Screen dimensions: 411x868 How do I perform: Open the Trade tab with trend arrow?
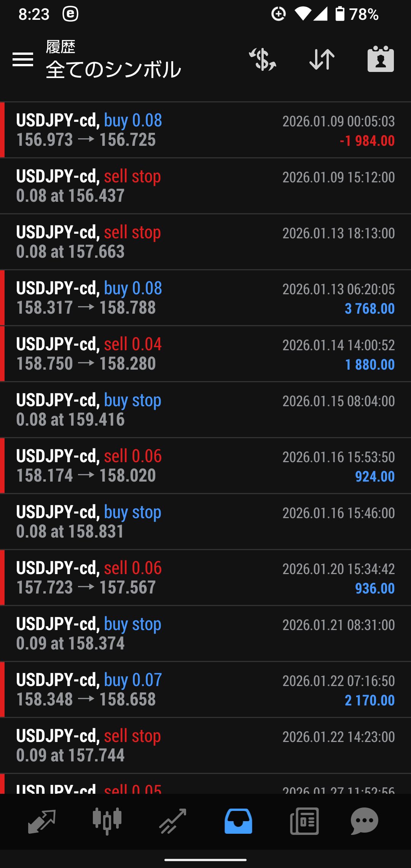(173, 822)
